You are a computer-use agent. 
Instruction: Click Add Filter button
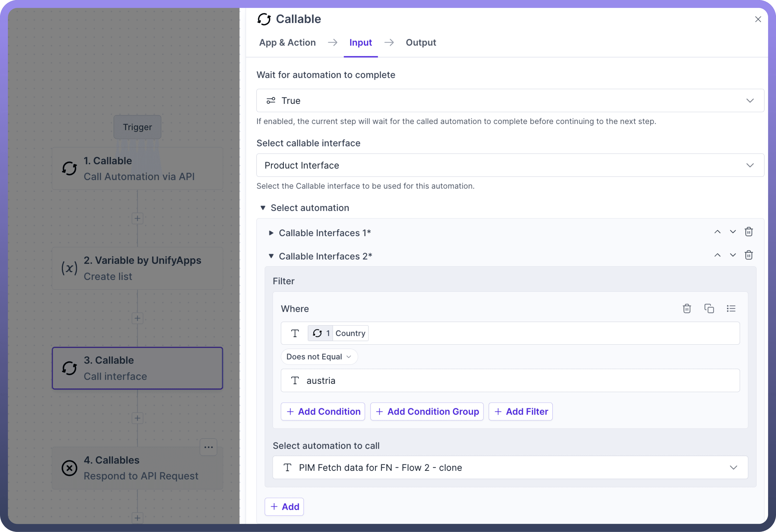pyautogui.click(x=520, y=412)
